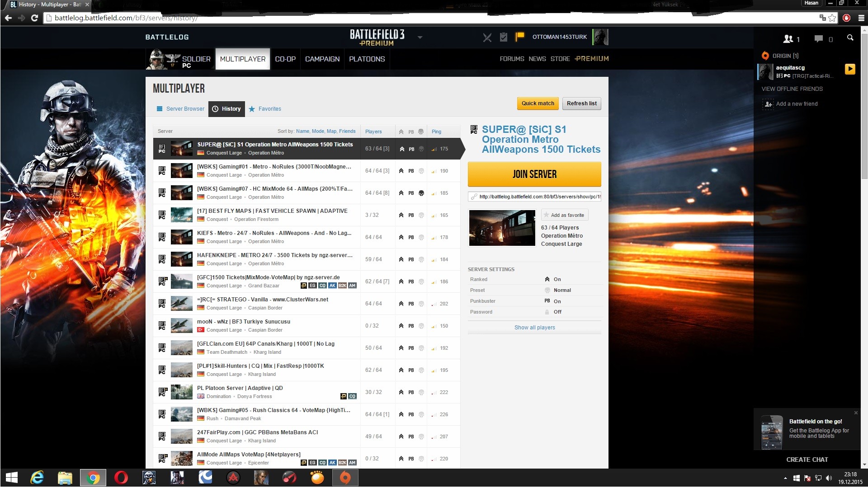The width and height of the screenshot is (868, 488).
Task: Switch to History tab
Action: pos(226,109)
